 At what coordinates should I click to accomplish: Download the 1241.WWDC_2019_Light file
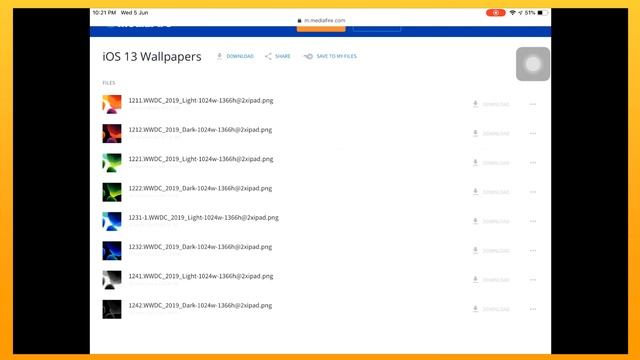[x=491, y=280]
